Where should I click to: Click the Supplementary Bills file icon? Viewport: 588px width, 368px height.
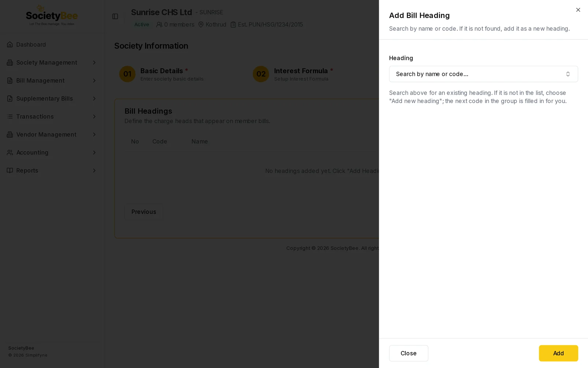tap(10, 99)
